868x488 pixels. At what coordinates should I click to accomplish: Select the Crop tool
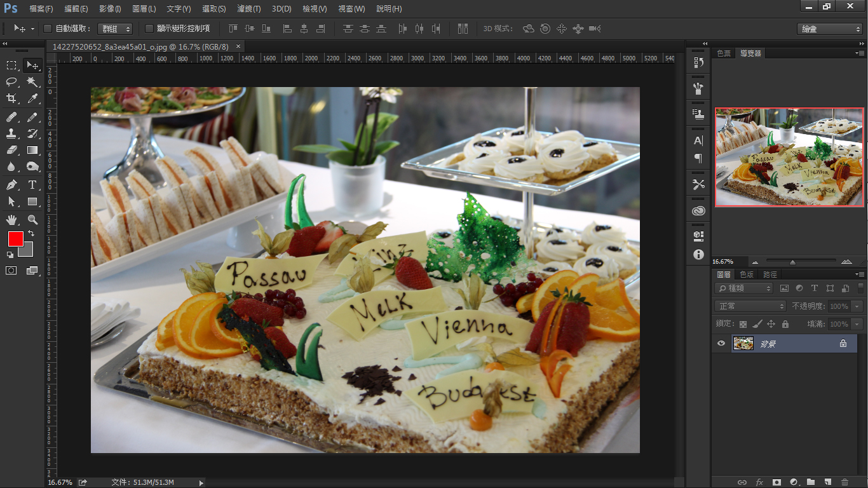(x=11, y=98)
